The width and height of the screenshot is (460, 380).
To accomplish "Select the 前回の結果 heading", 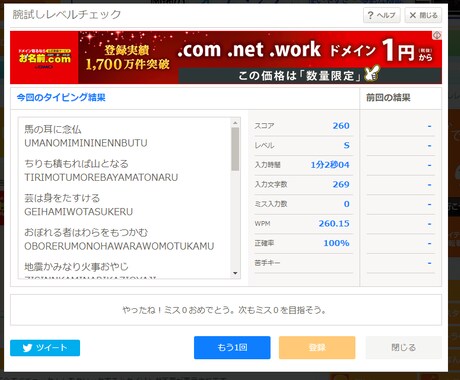I will tap(388, 97).
